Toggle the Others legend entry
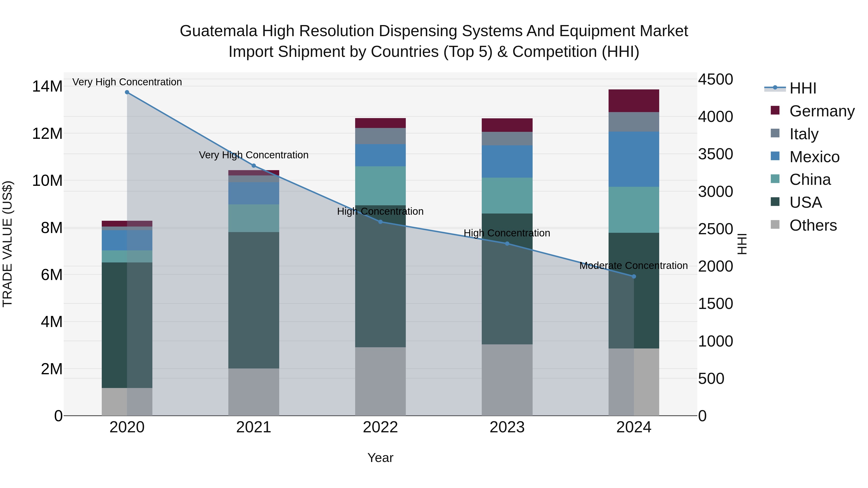 pyautogui.click(x=804, y=225)
